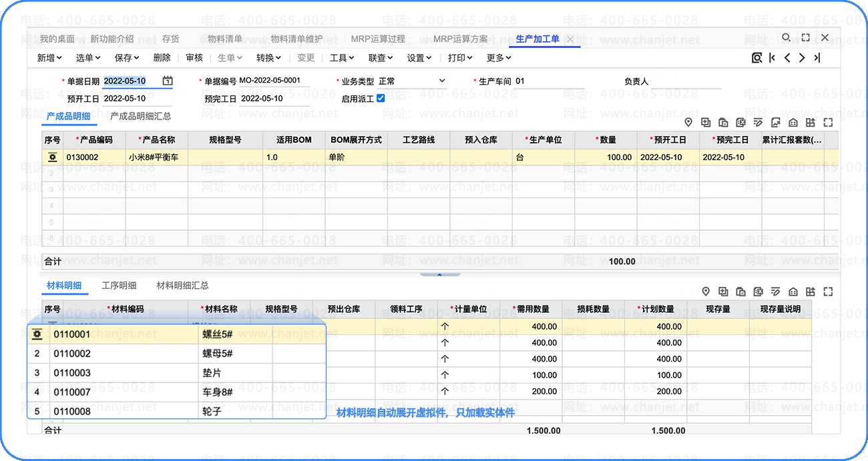868x461 pixels.
Task: Expand product detail grid to fullscreen
Action: tap(828, 123)
